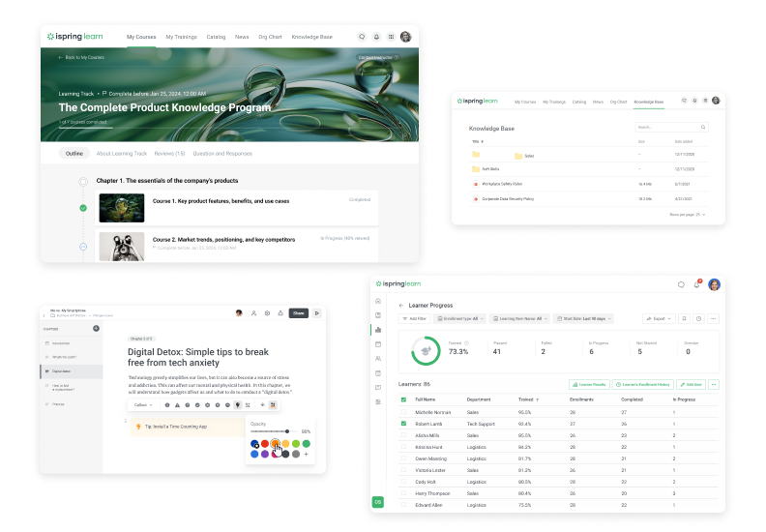Click the bookmark icon next to Export
766x532 pixels.
coord(684,318)
